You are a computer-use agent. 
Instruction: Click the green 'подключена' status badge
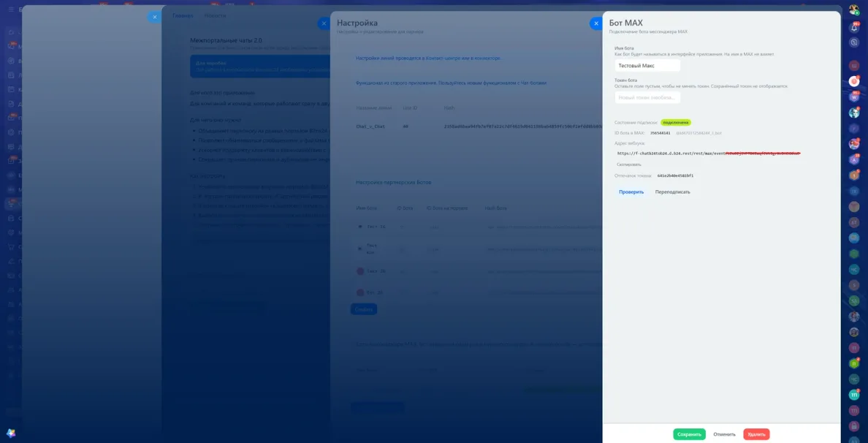click(676, 122)
